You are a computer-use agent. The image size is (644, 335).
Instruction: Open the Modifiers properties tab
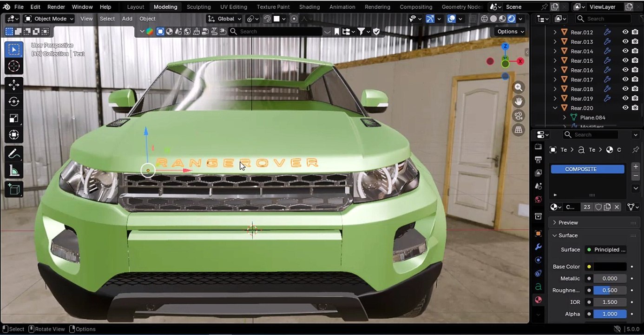click(538, 247)
